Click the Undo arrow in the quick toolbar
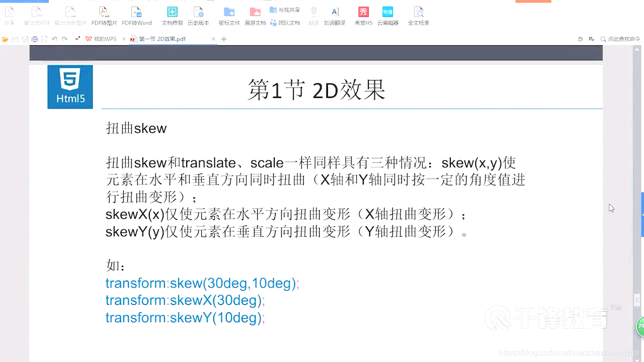The width and height of the screenshot is (644, 362). tap(55, 38)
